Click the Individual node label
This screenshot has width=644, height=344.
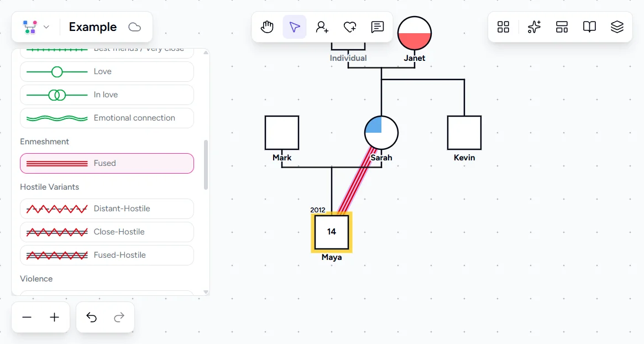click(348, 58)
